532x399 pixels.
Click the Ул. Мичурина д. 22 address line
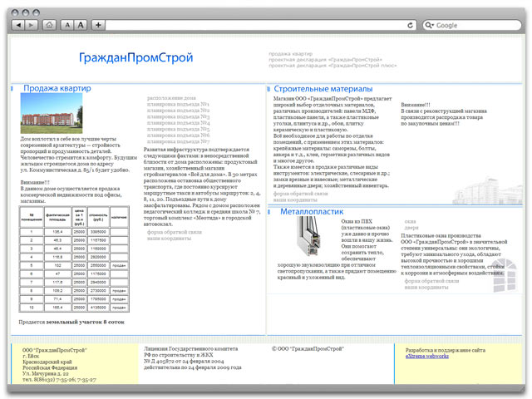(46, 373)
